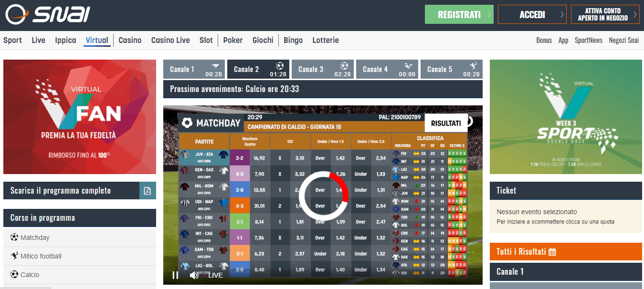Click the 2-2 exact result cell
This screenshot has width=644, height=289.
click(x=240, y=158)
